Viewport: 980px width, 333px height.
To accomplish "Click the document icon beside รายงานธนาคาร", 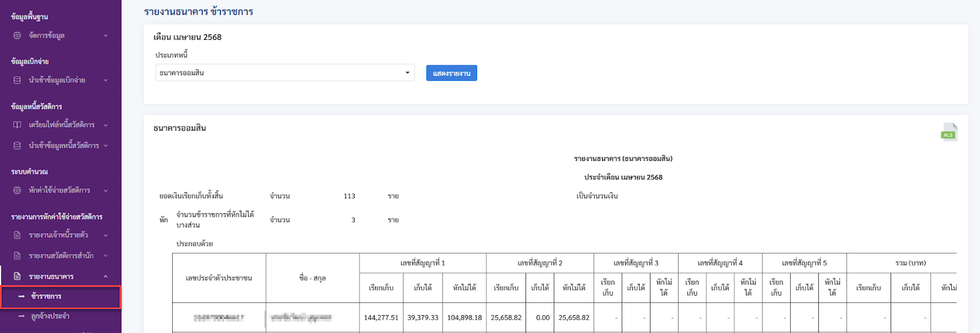I will click(x=17, y=276).
